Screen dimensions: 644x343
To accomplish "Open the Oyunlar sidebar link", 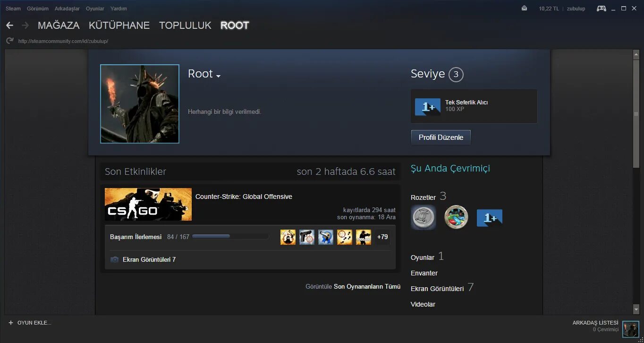I will pos(423,257).
